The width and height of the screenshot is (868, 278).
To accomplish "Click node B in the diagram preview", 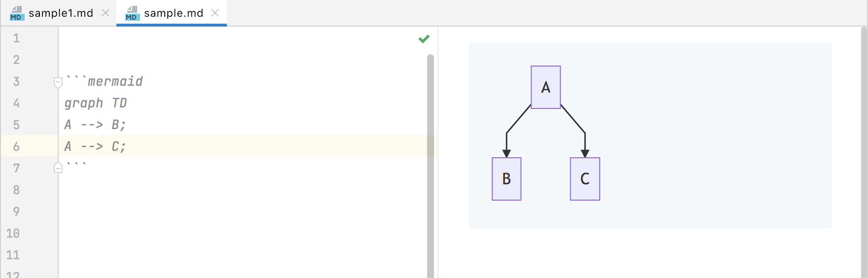I will click(x=506, y=179).
